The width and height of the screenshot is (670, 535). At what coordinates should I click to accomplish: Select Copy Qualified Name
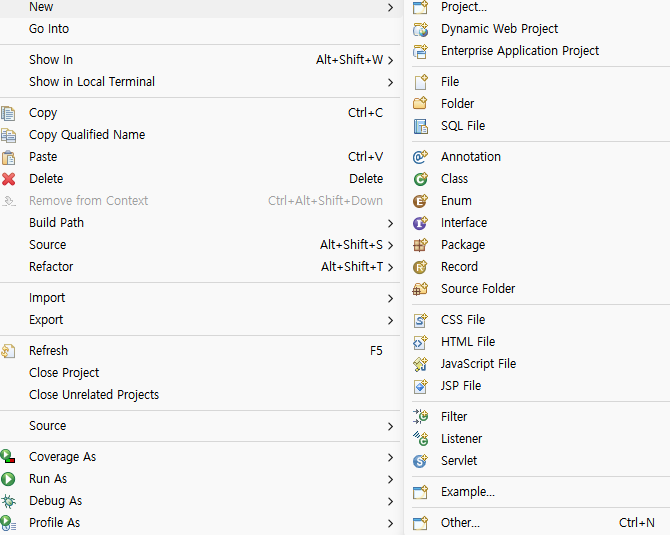200,135
